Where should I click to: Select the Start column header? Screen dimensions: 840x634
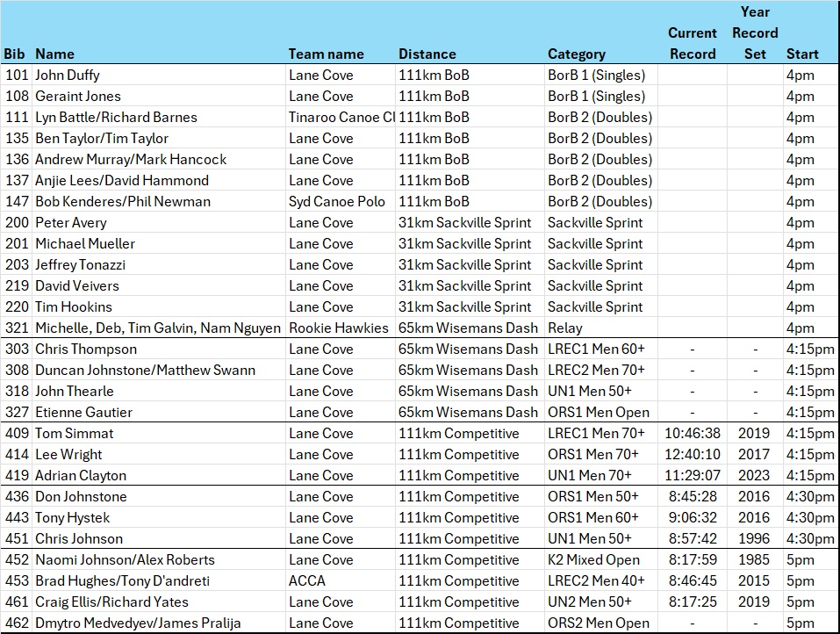(802, 54)
